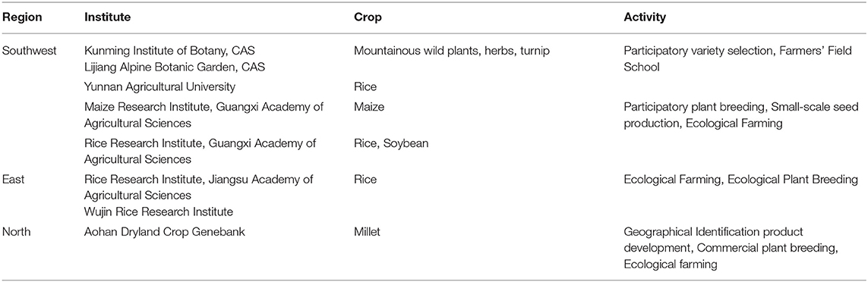
Task: Select Maize Research Institute, Guangxi Academy
Action: pyautogui.click(x=204, y=114)
